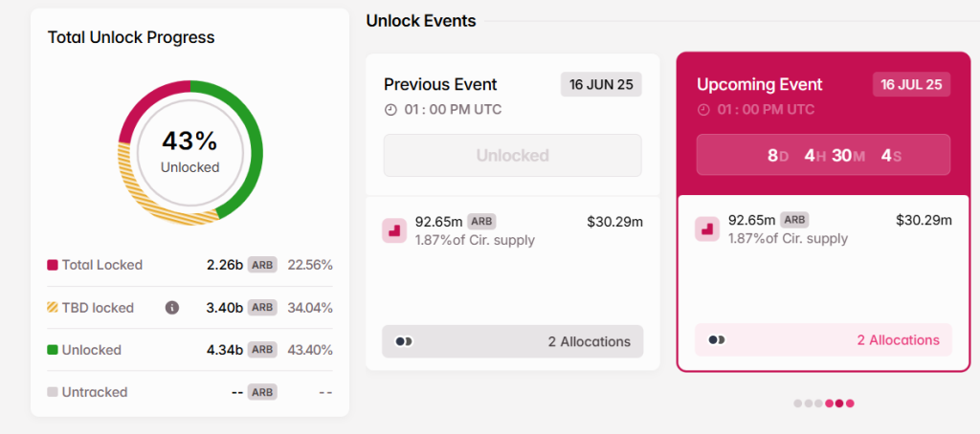Open the 2 Allocations bar in Previous Event
The width and height of the screenshot is (980, 434).
click(x=513, y=341)
